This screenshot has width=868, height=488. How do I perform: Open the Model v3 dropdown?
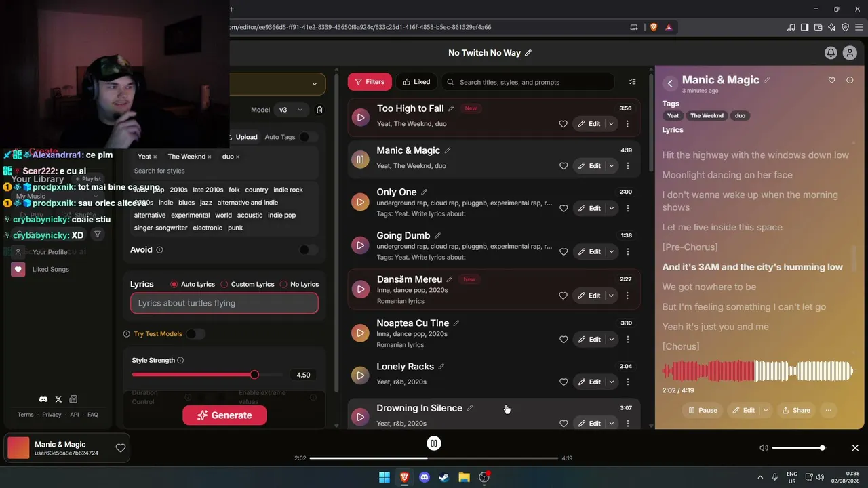click(x=292, y=110)
